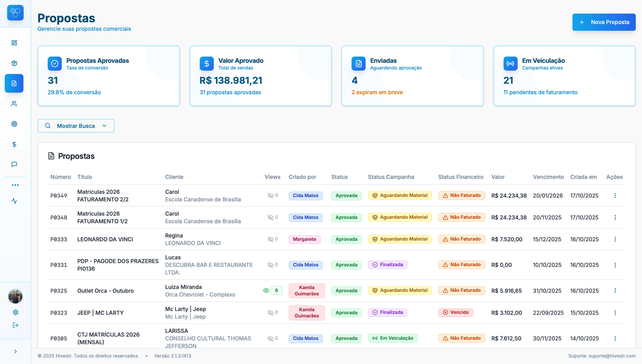Expand the sidebar with bottom chevron arrow
The height and width of the screenshot is (364, 642).
click(x=16, y=352)
